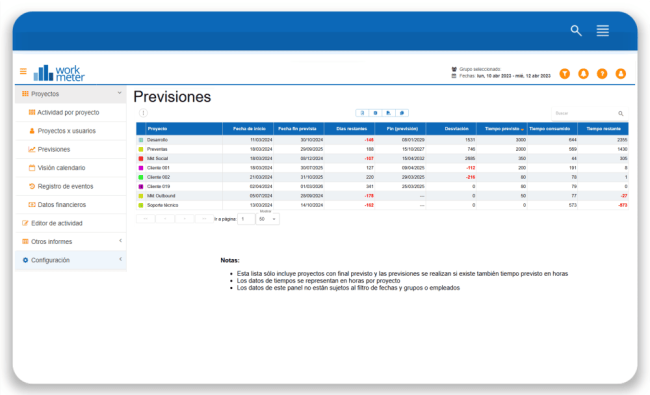Image resolution: width=650 pixels, height=395 pixels.
Task: Click the third export icon in the table toolbar
Action: 388,113
